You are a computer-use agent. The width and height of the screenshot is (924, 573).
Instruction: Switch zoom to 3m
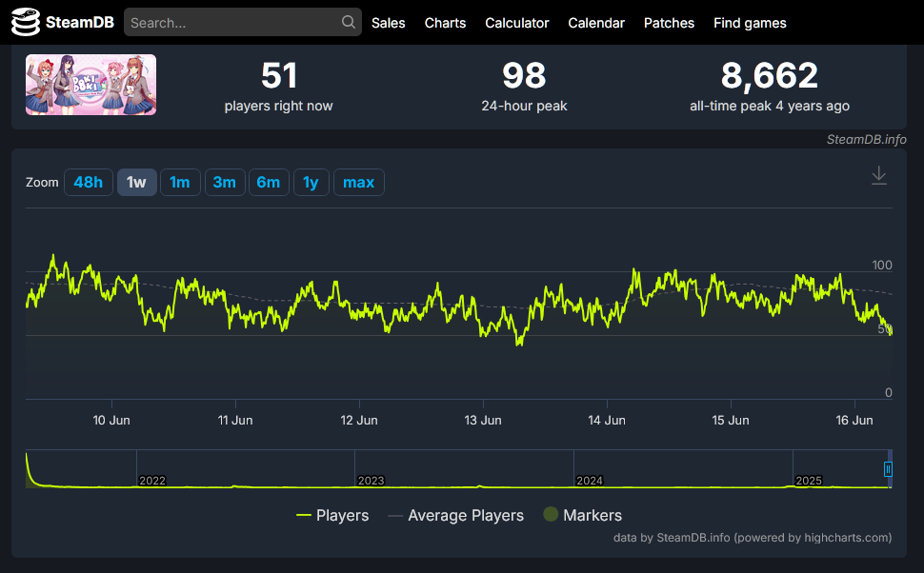[225, 183]
